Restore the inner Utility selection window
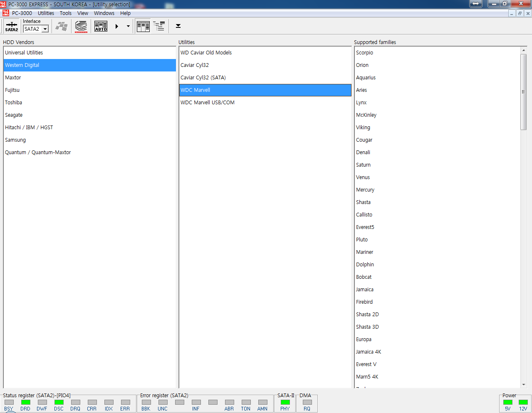Image resolution: width=532 pixels, height=413 pixels. pos(520,13)
